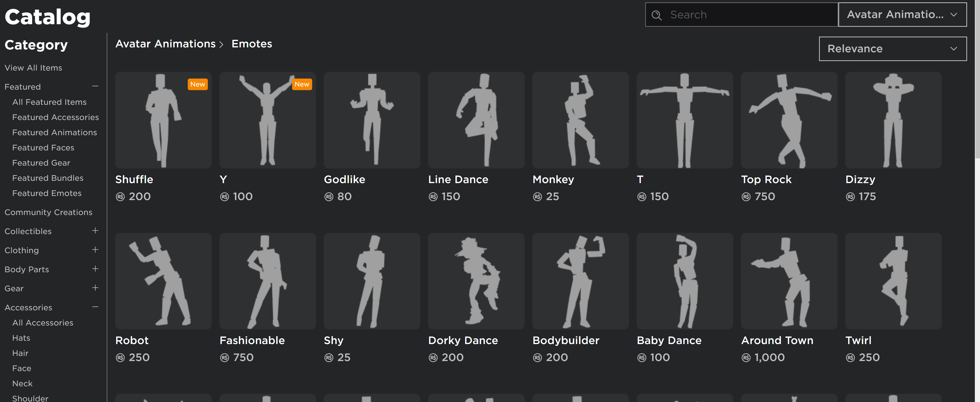
Task: Open the Relevance sort dropdown
Action: (x=892, y=49)
